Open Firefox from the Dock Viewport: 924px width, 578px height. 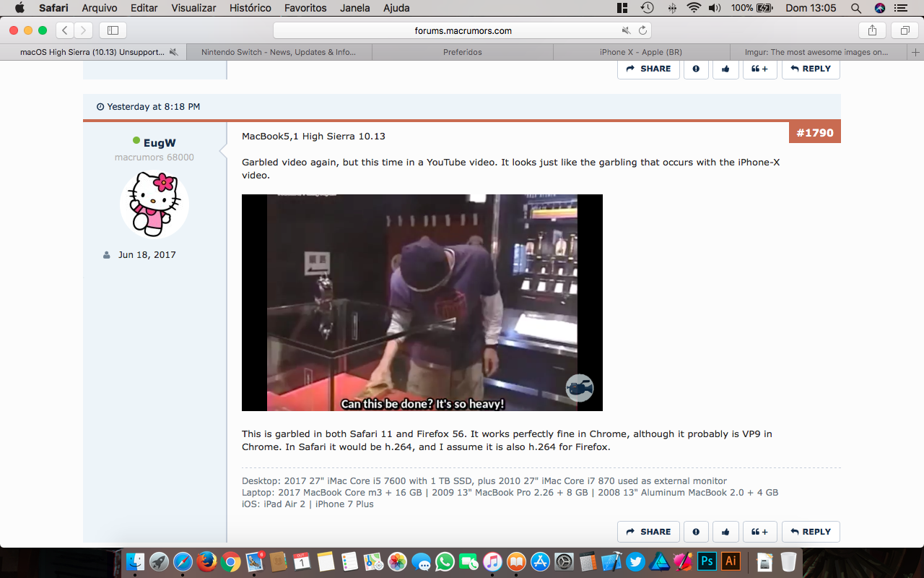[x=206, y=561]
